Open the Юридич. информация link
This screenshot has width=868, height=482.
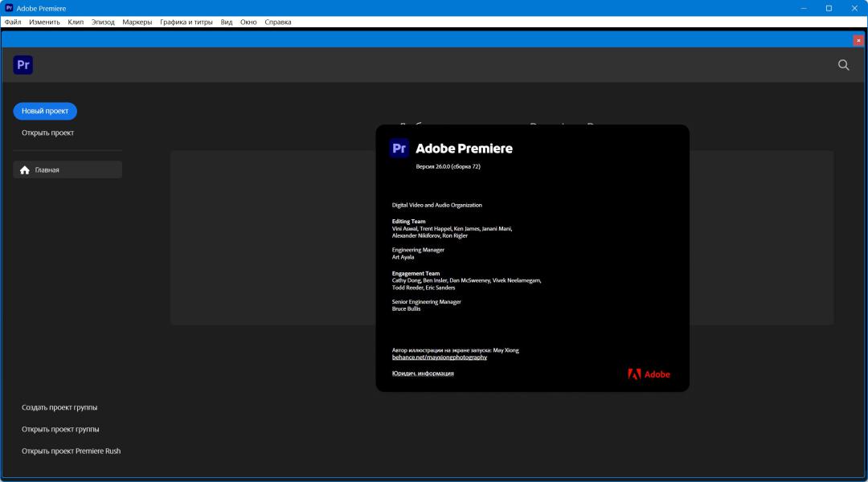pyautogui.click(x=423, y=374)
